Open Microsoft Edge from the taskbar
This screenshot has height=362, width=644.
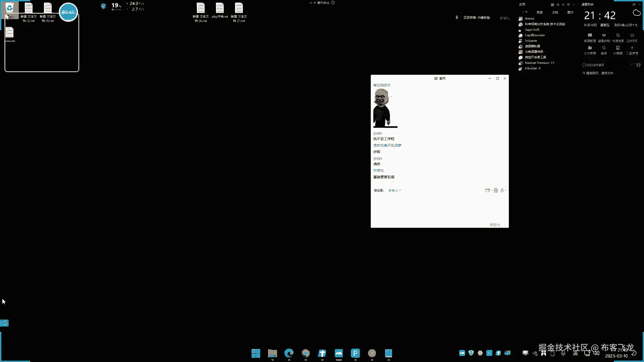tap(289, 353)
